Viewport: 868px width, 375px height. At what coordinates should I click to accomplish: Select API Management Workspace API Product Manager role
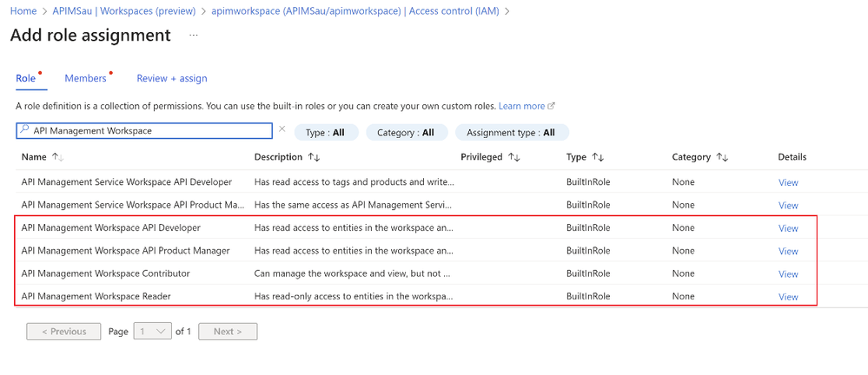pyautogui.click(x=125, y=251)
